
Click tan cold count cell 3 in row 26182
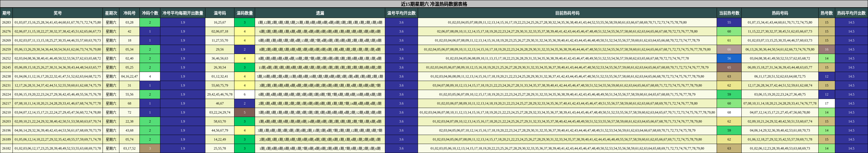point(150,148)
